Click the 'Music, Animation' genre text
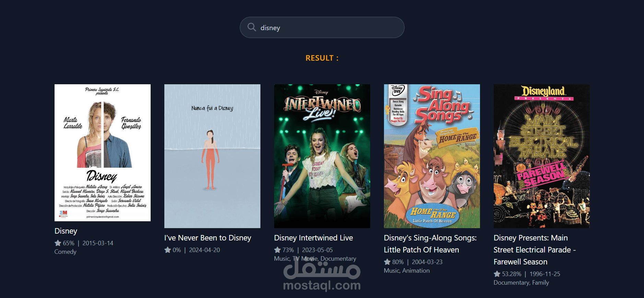 407,271
